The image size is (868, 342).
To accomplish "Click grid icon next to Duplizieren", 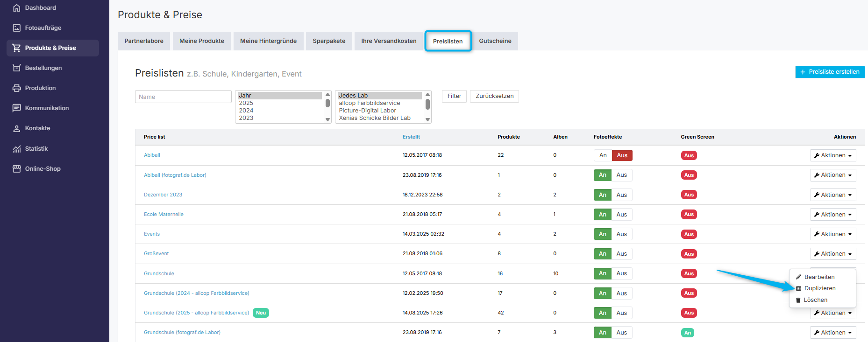I will click(x=798, y=288).
